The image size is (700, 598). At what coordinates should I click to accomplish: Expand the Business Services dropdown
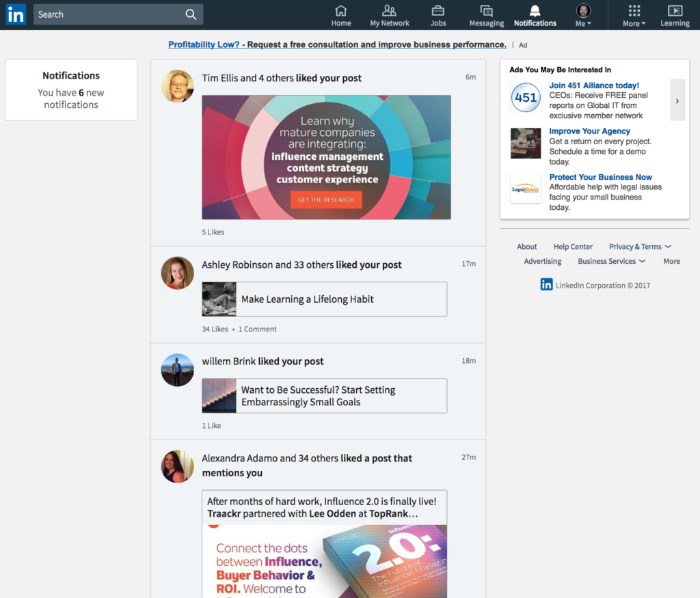coord(612,261)
